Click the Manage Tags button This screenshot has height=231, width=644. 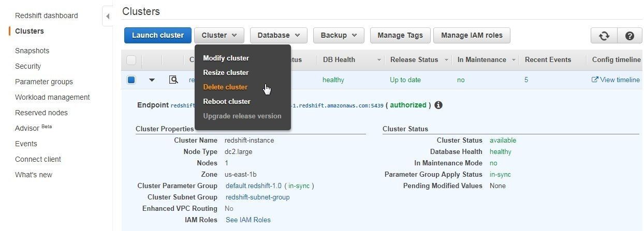pos(400,35)
